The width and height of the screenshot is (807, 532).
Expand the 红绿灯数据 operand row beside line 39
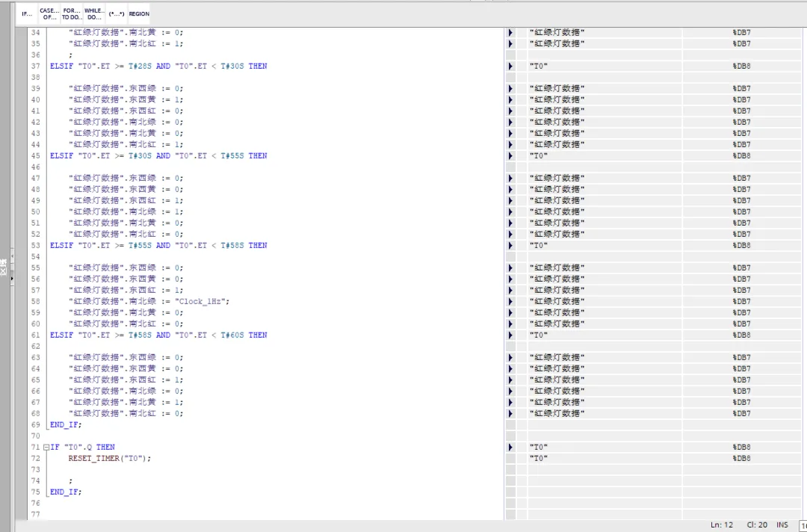pos(510,88)
